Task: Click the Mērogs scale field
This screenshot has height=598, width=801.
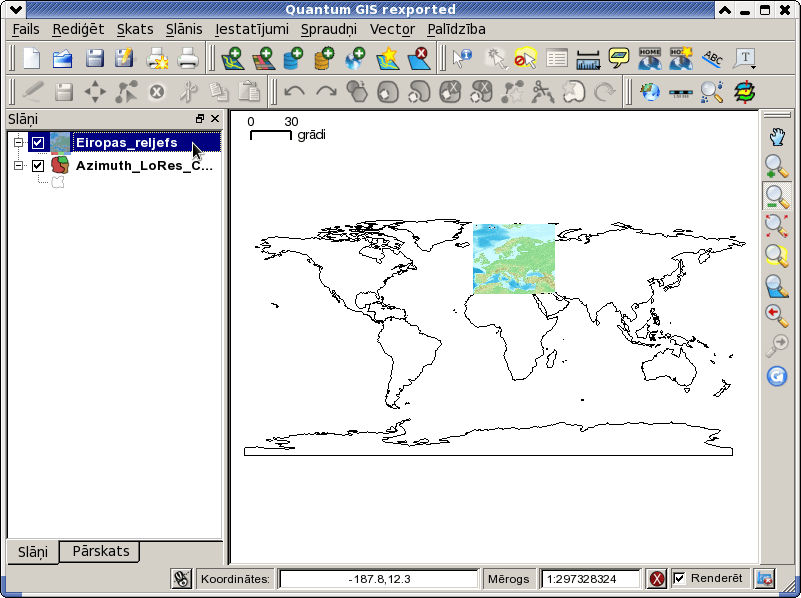Action: pos(590,579)
